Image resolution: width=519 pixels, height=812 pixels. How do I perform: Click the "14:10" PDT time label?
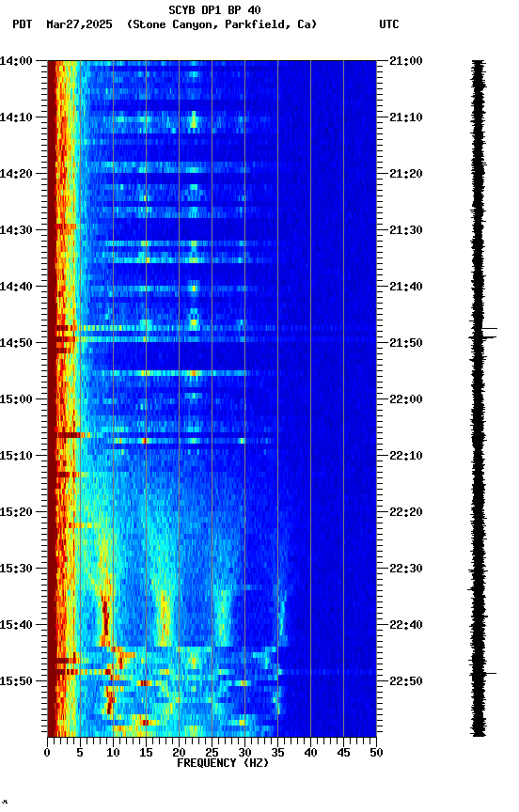[x=16, y=117]
